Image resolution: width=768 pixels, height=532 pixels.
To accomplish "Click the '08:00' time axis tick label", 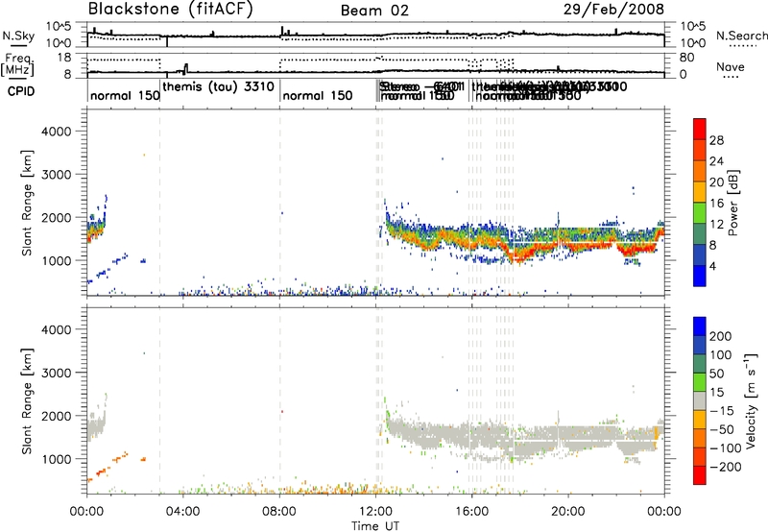I will [279, 512].
